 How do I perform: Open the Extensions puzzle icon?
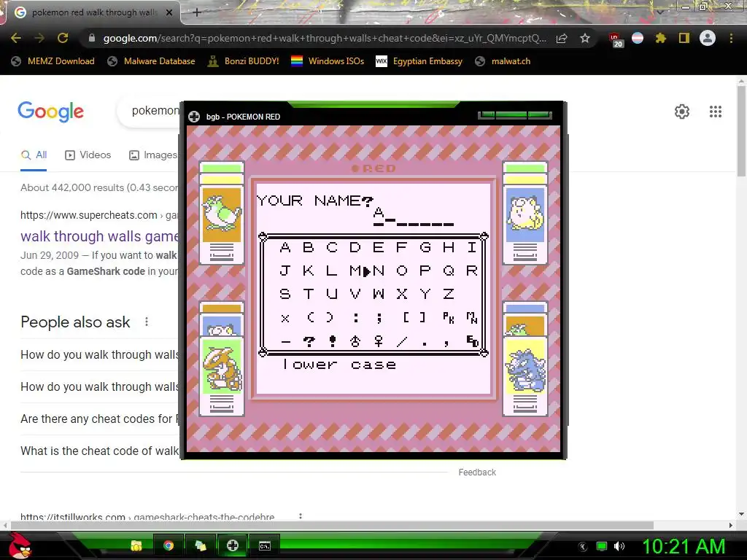point(661,38)
